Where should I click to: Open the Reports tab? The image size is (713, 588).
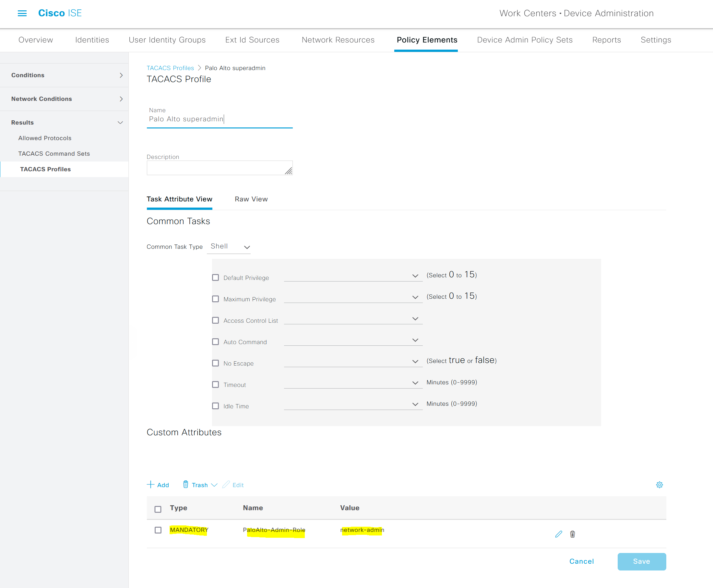(x=606, y=40)
